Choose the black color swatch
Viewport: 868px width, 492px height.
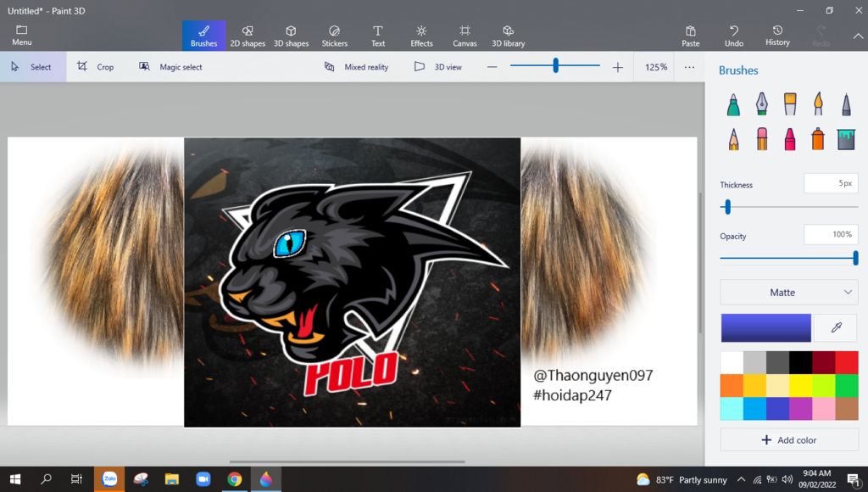coord(800,363)
